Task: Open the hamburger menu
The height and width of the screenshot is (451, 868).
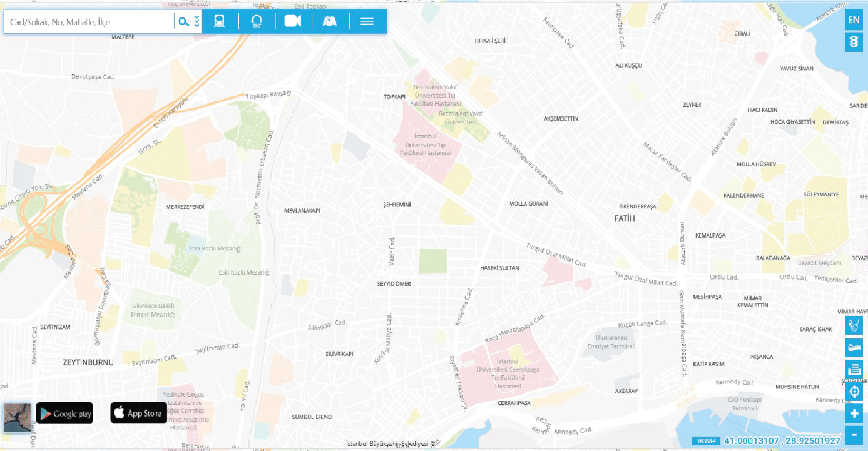Action: point(367,21)
